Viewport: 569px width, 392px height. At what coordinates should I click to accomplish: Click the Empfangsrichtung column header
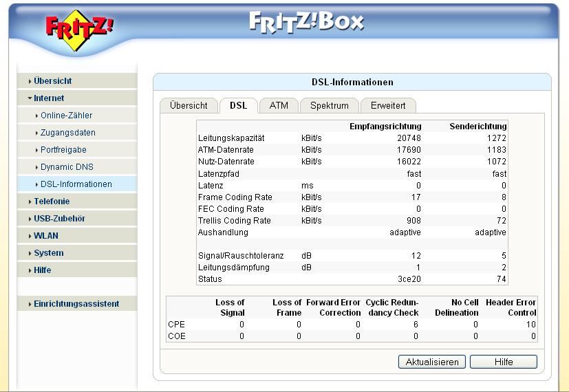tap(385, 127)
